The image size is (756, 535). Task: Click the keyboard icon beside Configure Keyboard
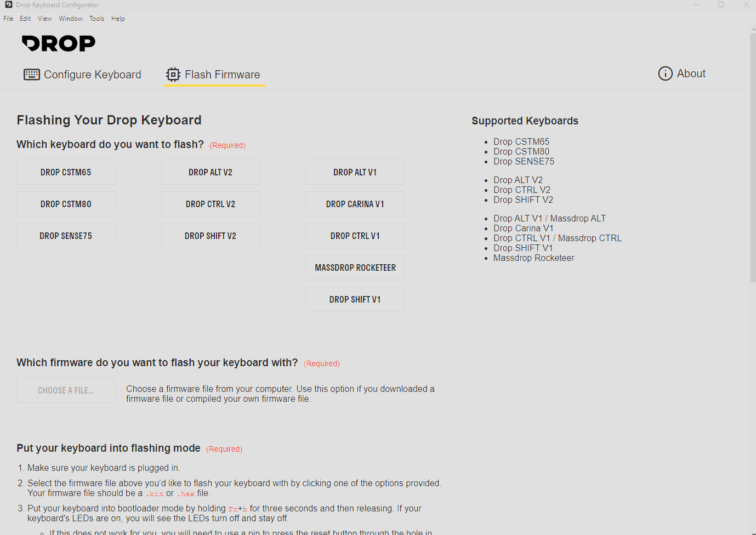coord(32,75)
